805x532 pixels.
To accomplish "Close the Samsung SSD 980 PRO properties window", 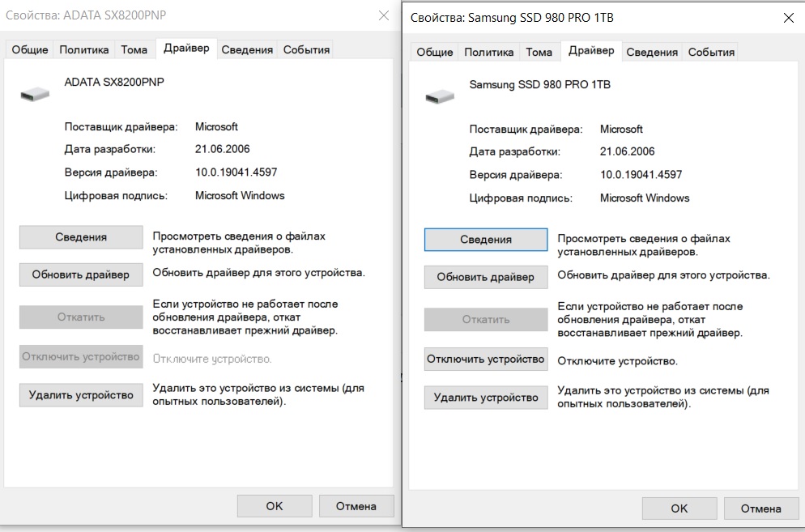I will (789, 18).
